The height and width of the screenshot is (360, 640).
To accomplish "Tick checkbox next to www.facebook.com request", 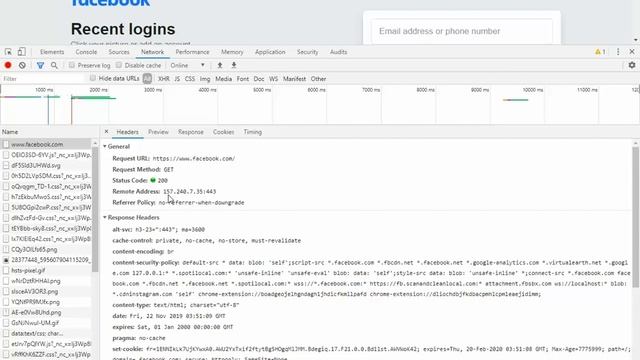I will (x=6, y=144).
